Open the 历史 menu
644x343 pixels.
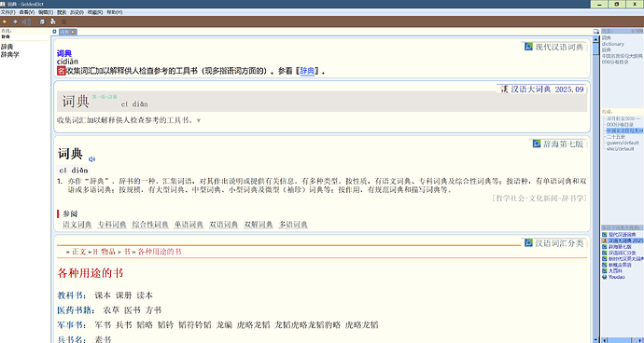(77, 12)
